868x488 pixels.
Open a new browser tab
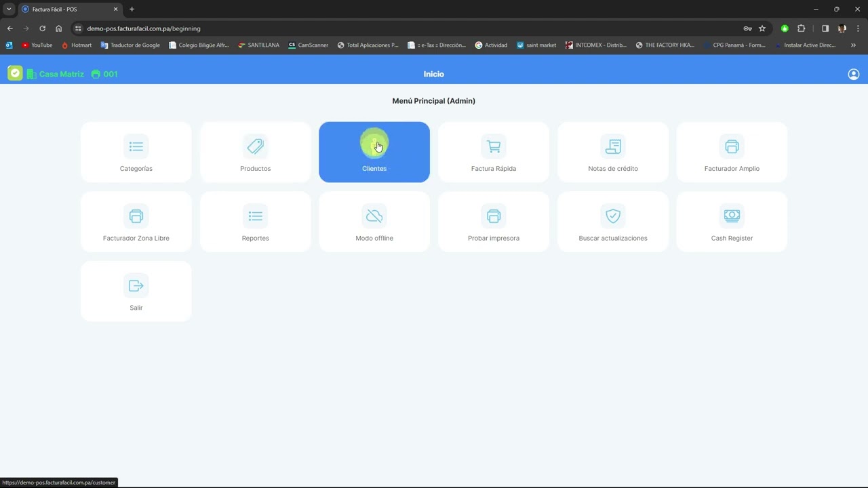click(x=132, y=9)
